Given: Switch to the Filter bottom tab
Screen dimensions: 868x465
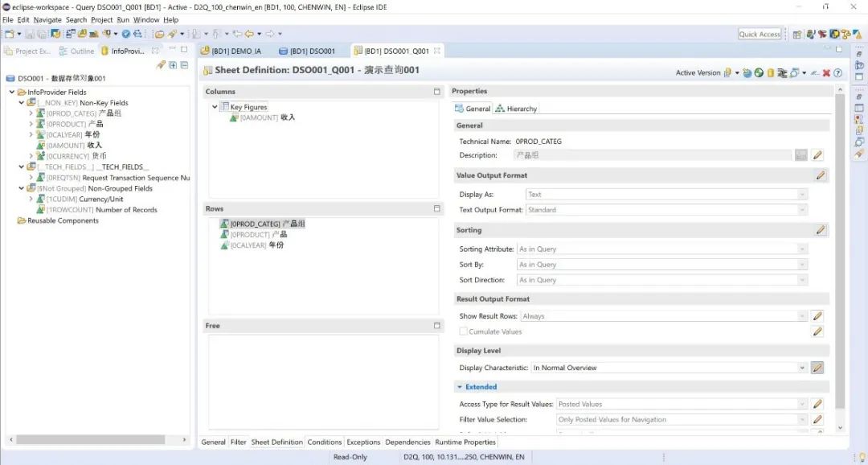Looking at the screenshot, I should pos(238,442).
